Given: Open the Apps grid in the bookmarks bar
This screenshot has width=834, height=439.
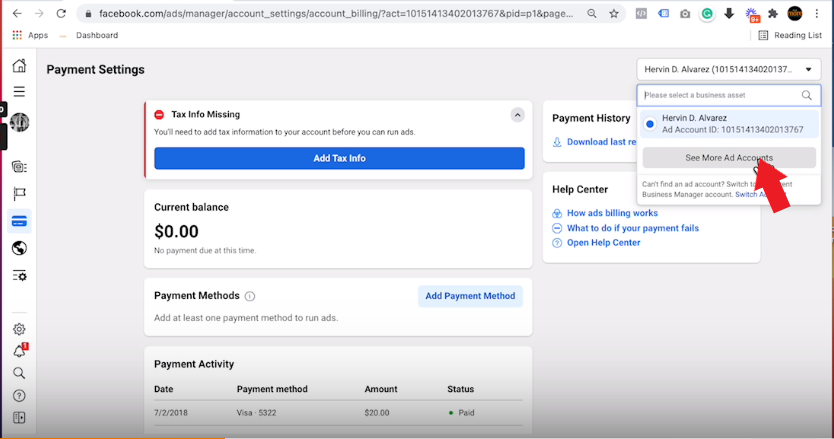Looking at the screenshot, I should (x=30, y=35).
